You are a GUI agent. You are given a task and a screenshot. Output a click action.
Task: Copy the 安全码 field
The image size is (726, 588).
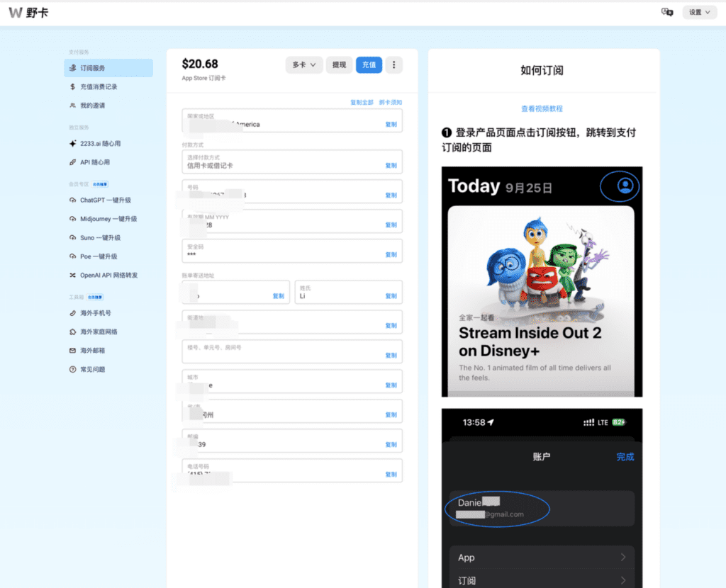pos(391,254)
